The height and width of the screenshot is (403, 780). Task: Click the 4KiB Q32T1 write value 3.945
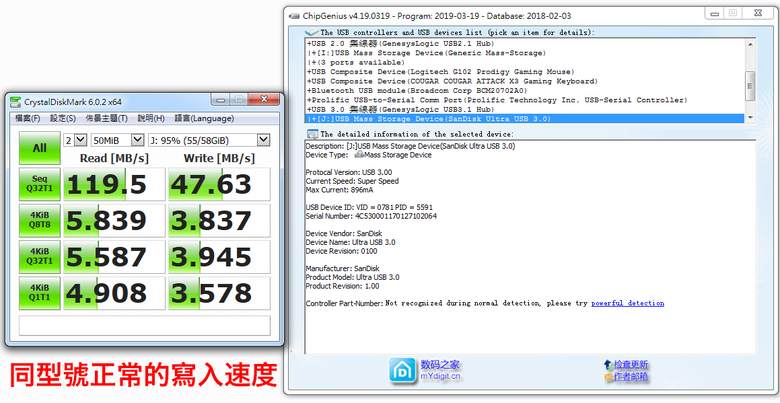[x=219, y=257]
